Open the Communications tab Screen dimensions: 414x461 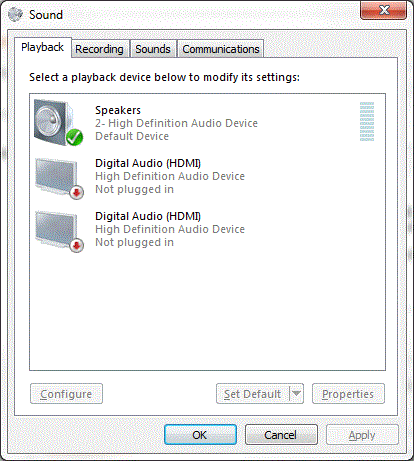point(221,49)
